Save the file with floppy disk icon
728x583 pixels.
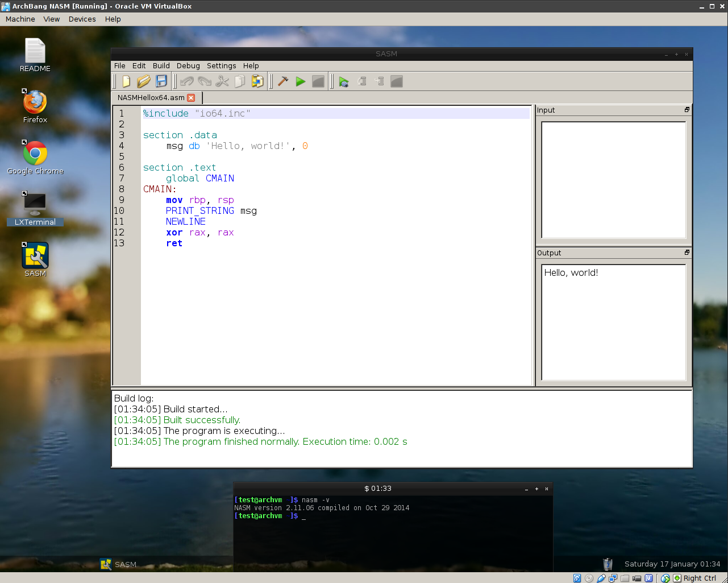(x=161, y=81)
